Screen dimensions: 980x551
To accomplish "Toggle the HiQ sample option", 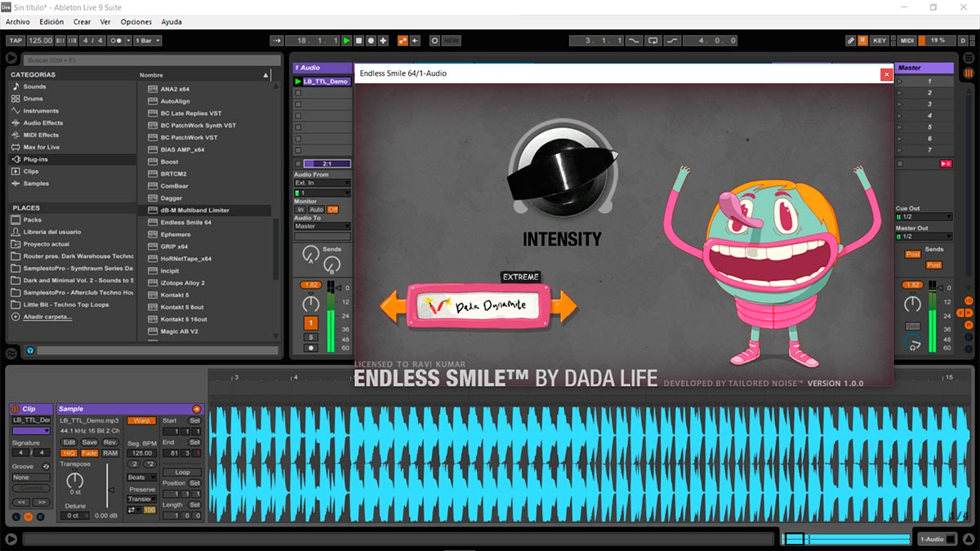I will 69,453.
